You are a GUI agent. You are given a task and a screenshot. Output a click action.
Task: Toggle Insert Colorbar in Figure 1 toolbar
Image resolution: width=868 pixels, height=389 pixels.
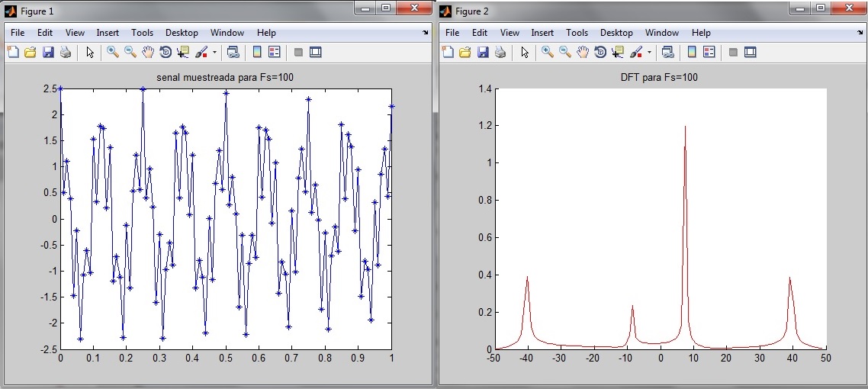point(257,53)
